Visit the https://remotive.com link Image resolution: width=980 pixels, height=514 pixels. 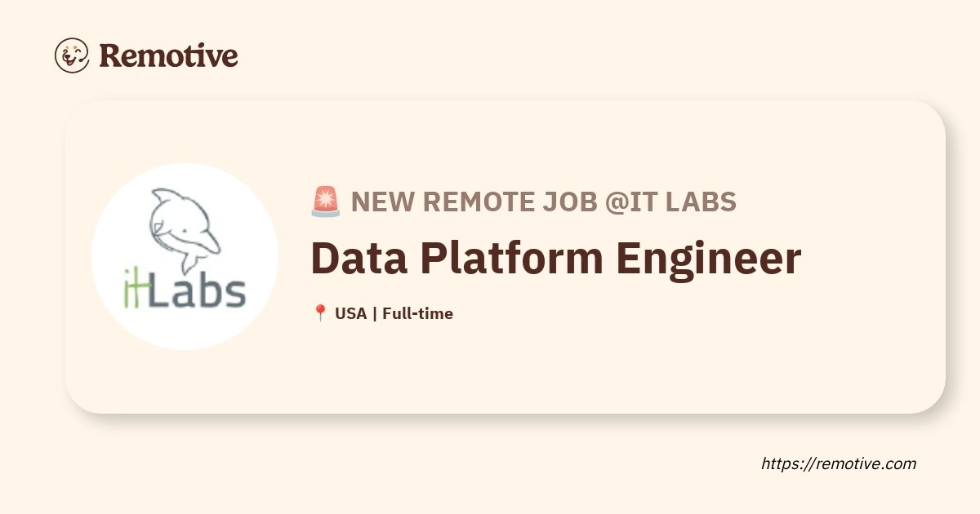pos(839,463)
